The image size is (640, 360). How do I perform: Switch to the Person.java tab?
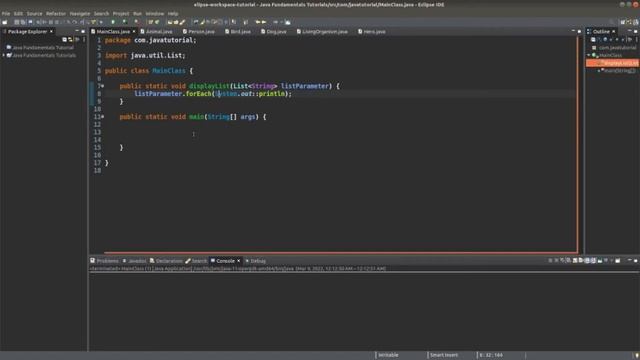(x=199, y=31)
